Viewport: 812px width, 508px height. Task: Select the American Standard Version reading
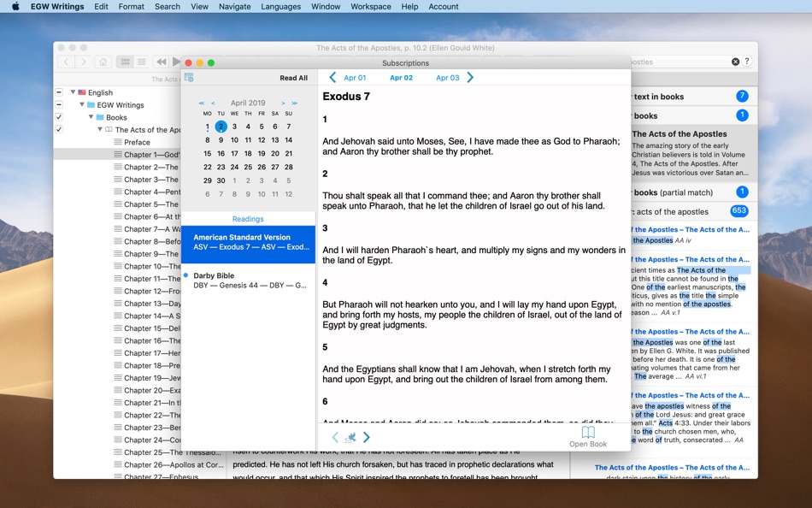pyautogui.click(x=248, y=244)
